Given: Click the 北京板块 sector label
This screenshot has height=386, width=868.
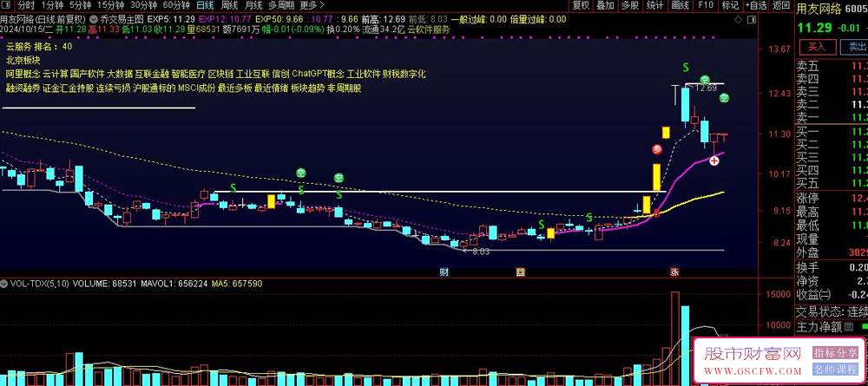Looking at the screenshot, I should 23,60.
